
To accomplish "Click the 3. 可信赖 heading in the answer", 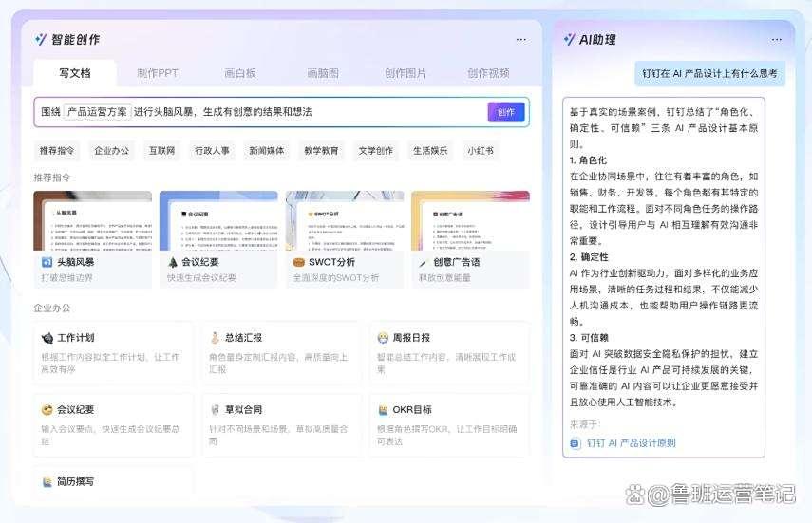I will pyautogui.click(x=589, y=338).
